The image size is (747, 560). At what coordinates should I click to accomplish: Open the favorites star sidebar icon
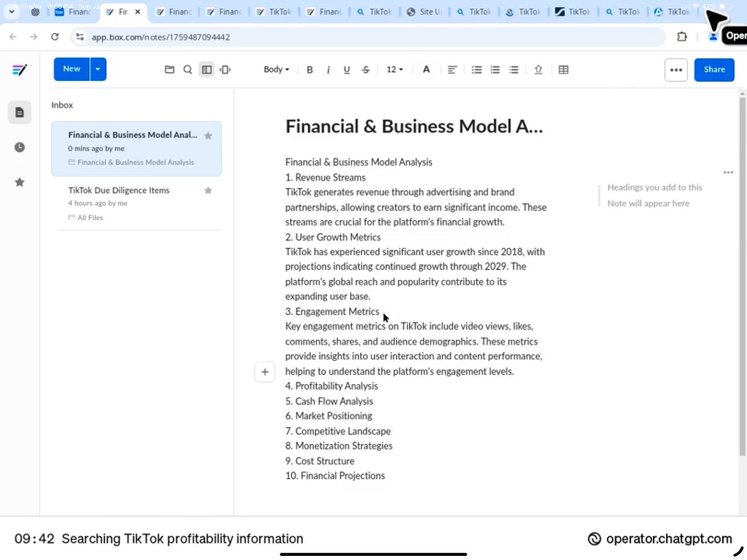19,182
